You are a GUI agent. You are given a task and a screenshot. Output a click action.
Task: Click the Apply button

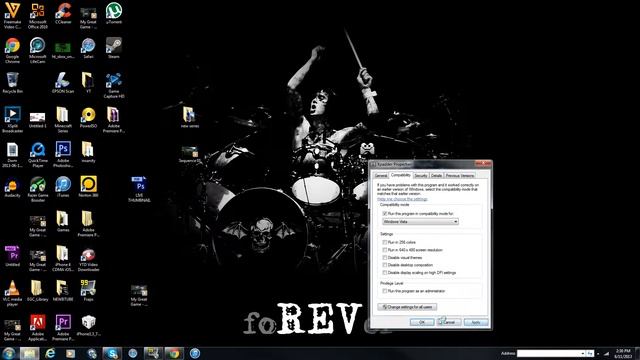476,322
